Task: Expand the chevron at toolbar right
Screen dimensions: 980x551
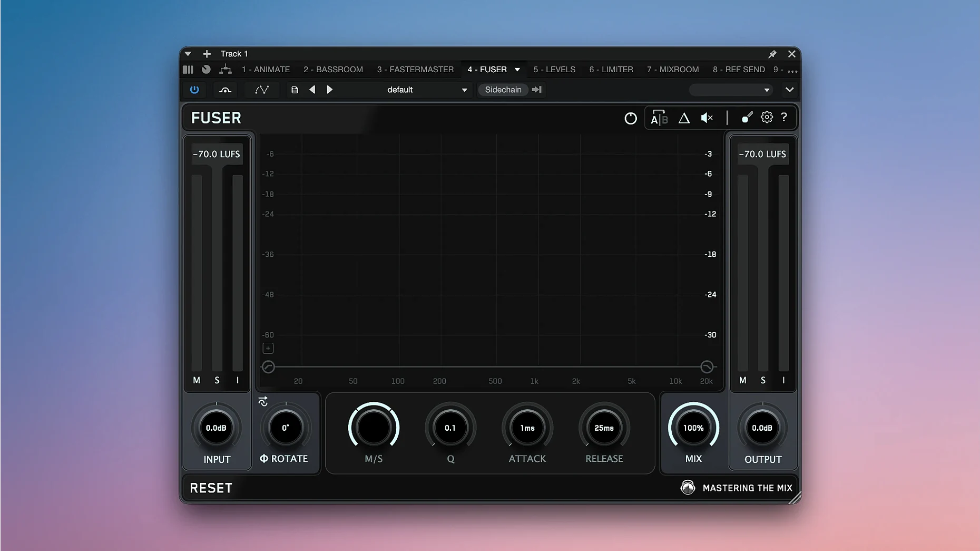Action: [x=789, y=90]
